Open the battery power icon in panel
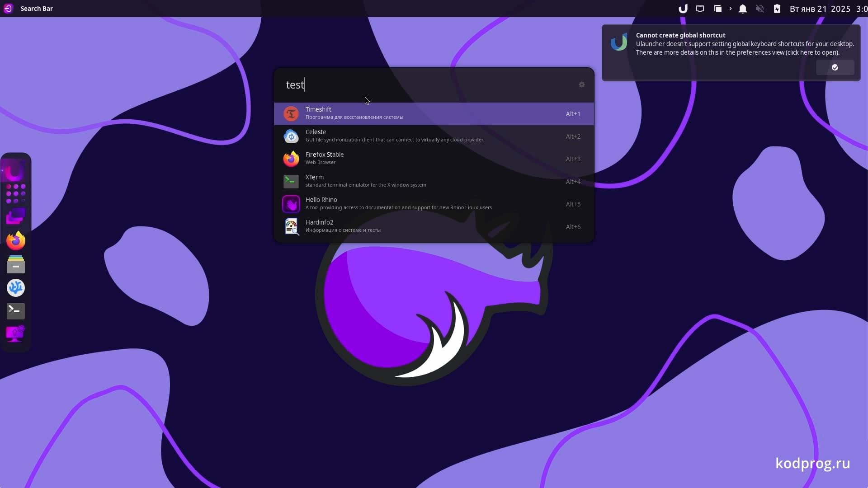This screenshot has width=868, height=488. pos(777,9)
